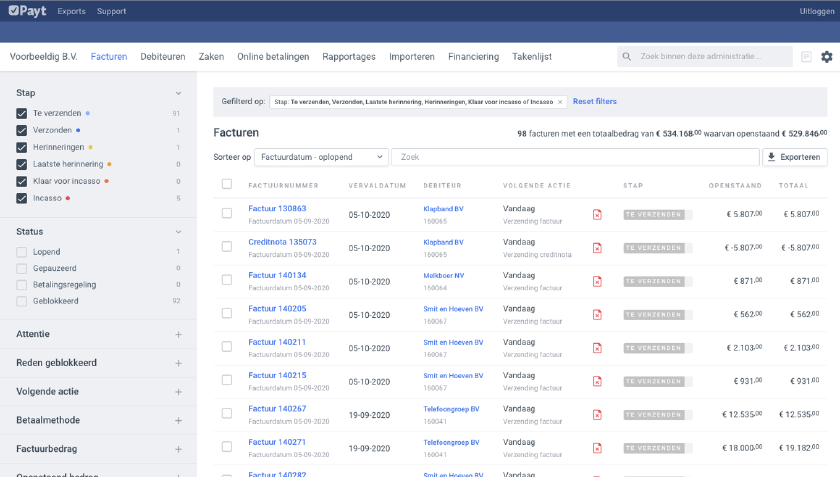Uncheck the Te verzenden filter
This screenshot has width=840, height=477.
click(21, 113)
